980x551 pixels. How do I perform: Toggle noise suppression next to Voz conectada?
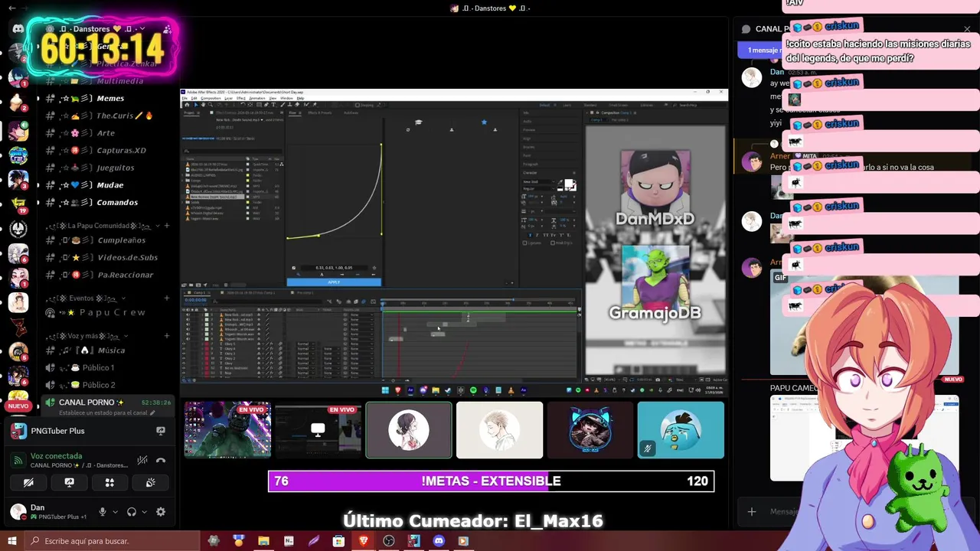(x=142, y=460)
